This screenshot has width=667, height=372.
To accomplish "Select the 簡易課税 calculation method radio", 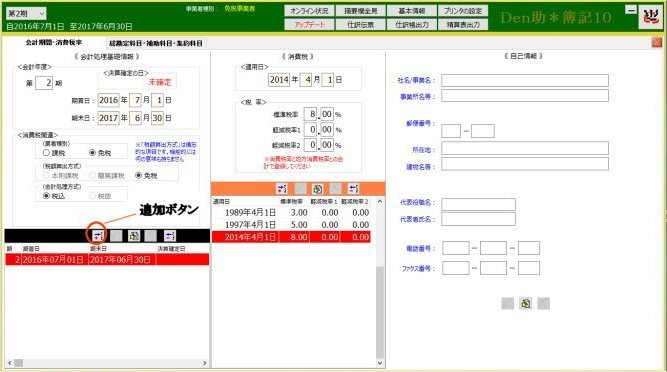I will 92,175.
